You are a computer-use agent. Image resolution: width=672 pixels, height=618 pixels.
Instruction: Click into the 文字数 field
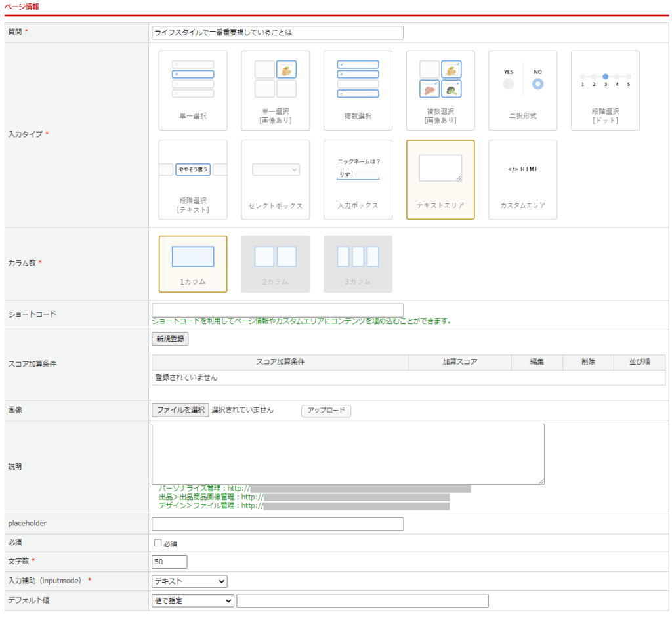click(x=169, y=562)
